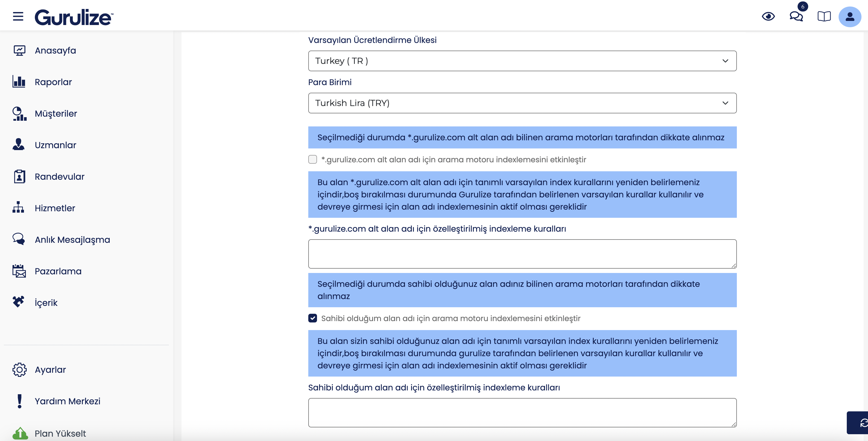Expand the Para Birimi dropdown
Image resolution: width=868 pixels, height=441 pixels.
pos(522,103)
